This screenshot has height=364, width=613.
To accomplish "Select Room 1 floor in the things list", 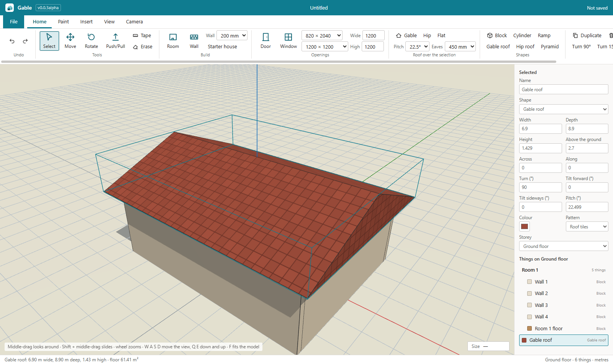I will pos(564,329).
